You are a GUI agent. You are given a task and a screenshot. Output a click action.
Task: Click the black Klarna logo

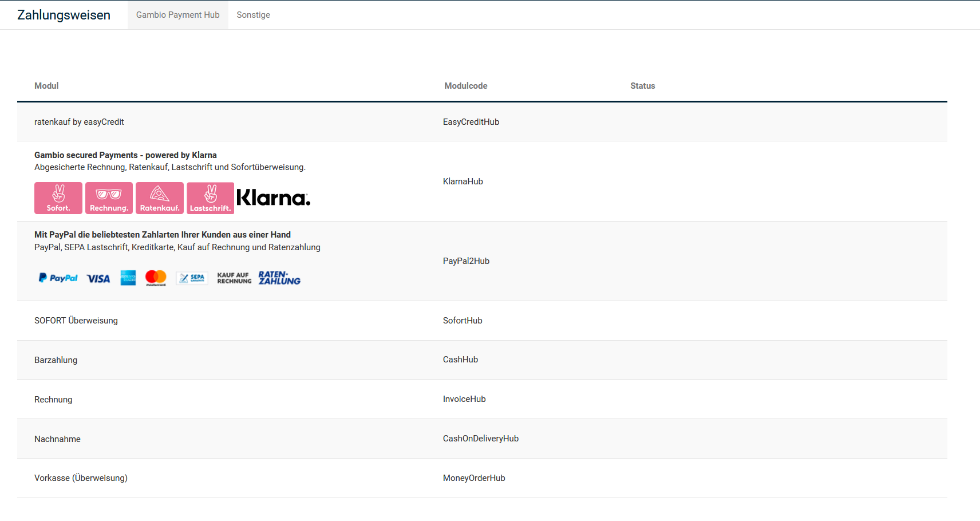[x=273, y=198]
